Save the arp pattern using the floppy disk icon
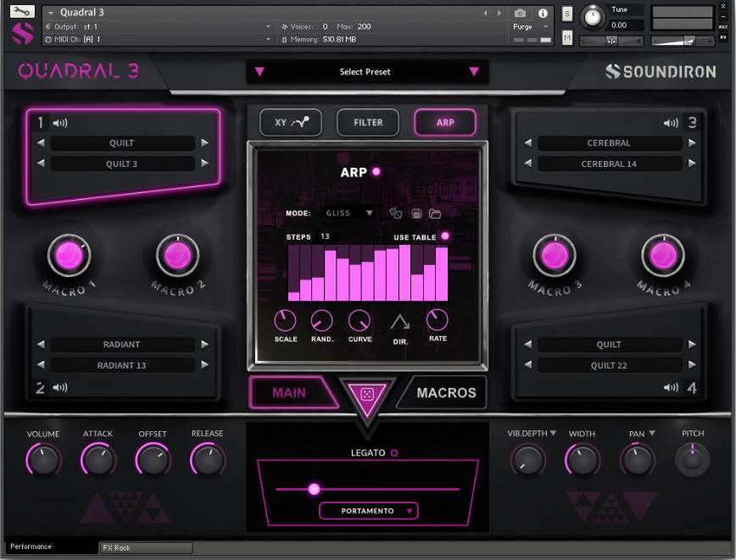 pos(416,213)
